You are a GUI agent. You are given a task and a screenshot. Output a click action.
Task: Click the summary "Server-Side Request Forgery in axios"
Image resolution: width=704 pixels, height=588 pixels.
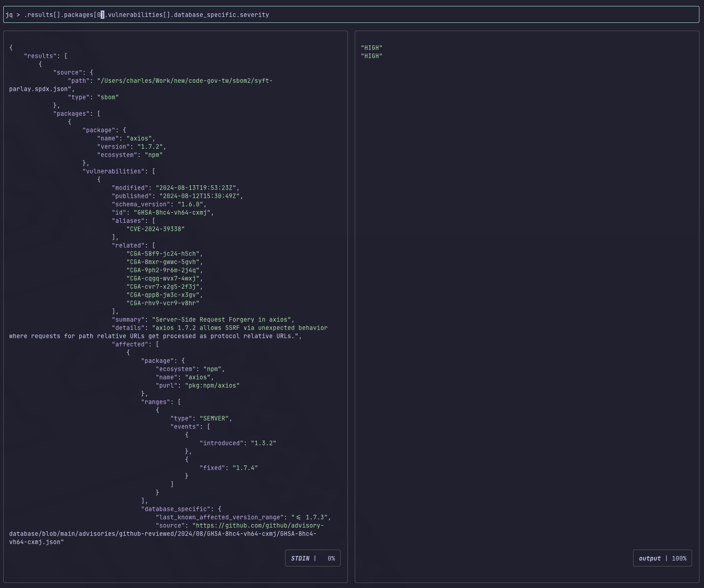click(x=222, y=319)
